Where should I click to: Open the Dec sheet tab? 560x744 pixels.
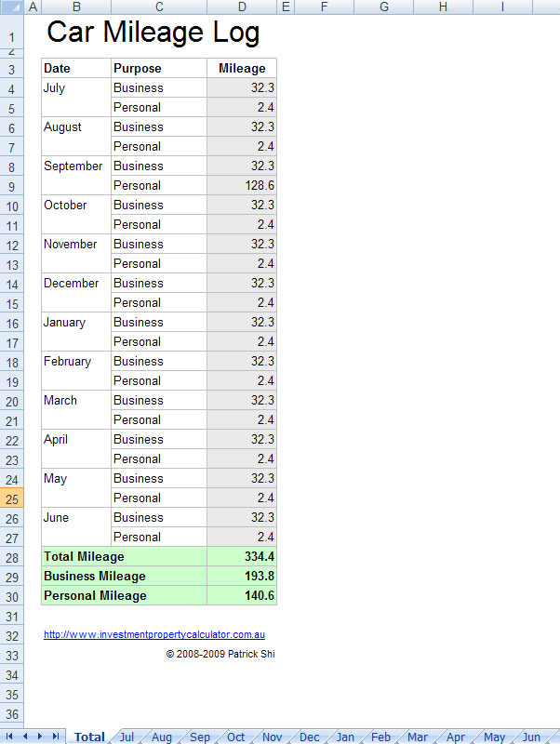[309, 737]
